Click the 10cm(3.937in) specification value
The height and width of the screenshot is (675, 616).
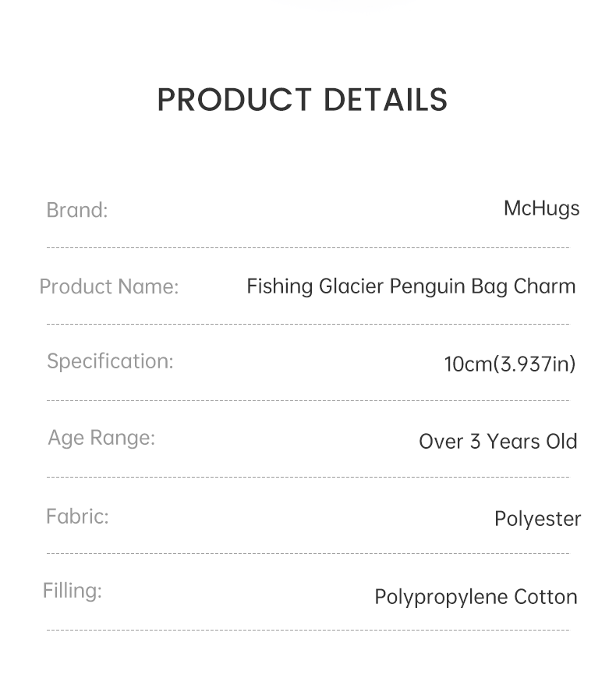510,364
